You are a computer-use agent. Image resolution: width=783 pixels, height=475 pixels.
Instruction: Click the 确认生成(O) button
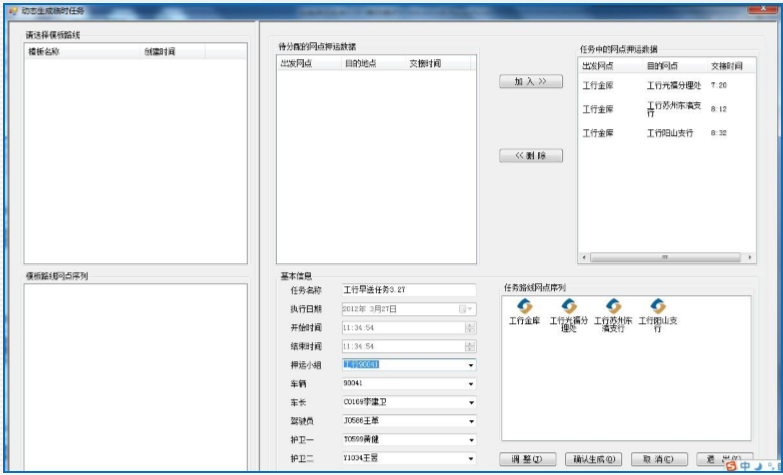593,459
